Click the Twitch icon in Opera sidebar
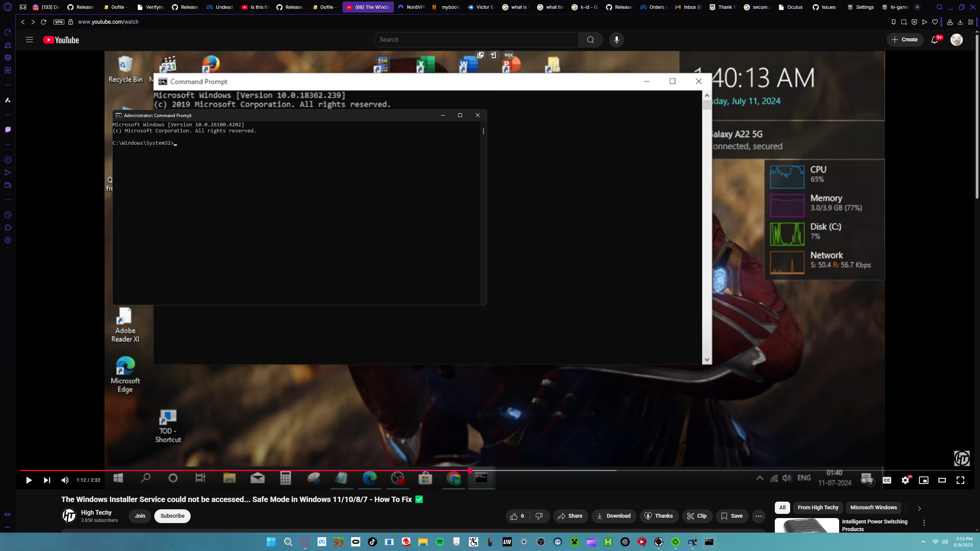The width and height of the screenshot is (980, 551). 8,130
